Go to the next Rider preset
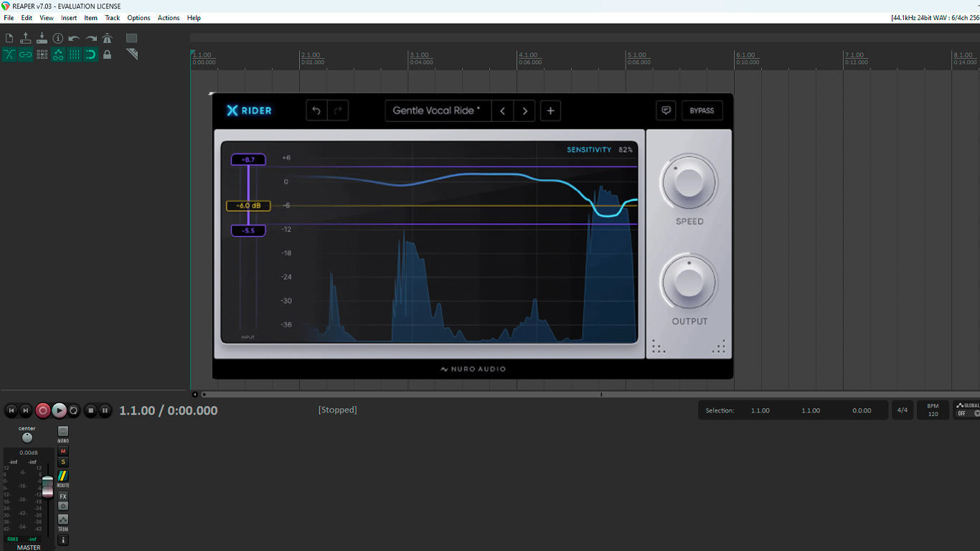Screen dimensions: 980x551 524,110
